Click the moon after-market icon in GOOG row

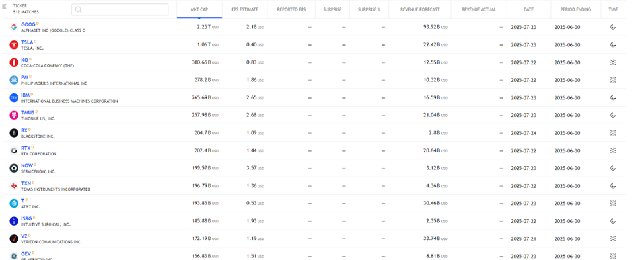point(613,27)
